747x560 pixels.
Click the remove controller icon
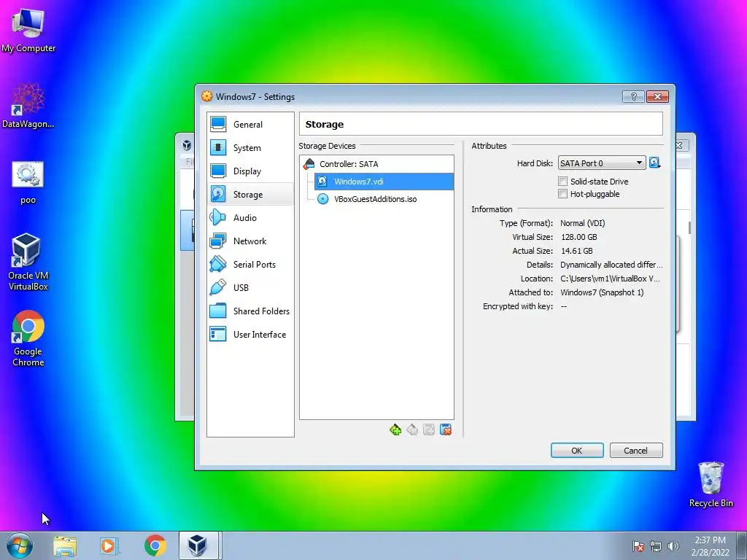coord(412,430)
